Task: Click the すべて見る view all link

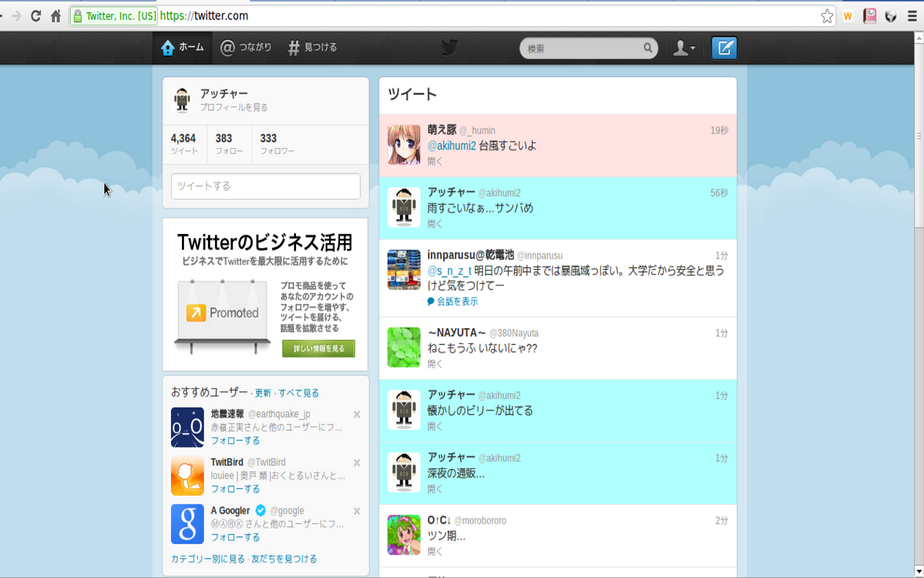Action: click(299, 393)
